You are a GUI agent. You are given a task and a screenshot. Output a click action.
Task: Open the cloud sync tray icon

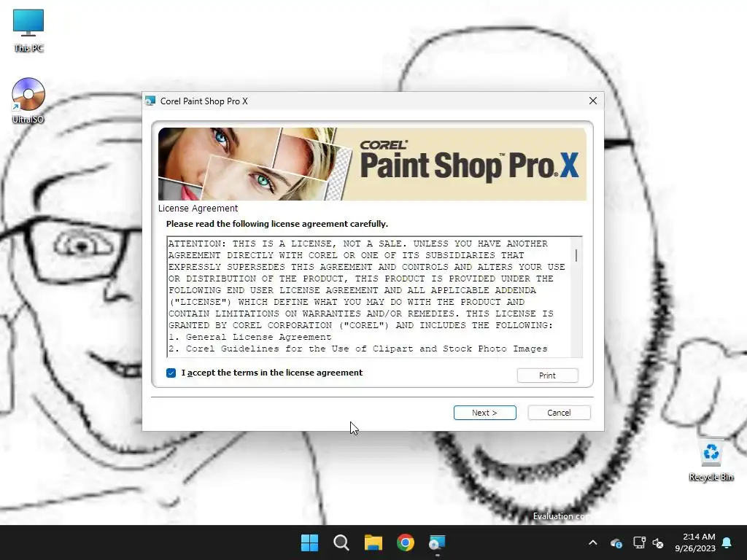click(x=616, y=542)
